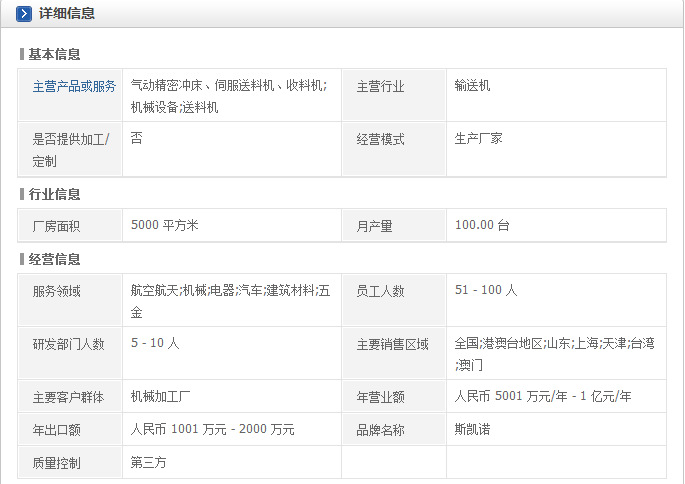Screen dimensions: 685x484
Task: Click the 主营行业 label cell
Action: coord(394,95)
